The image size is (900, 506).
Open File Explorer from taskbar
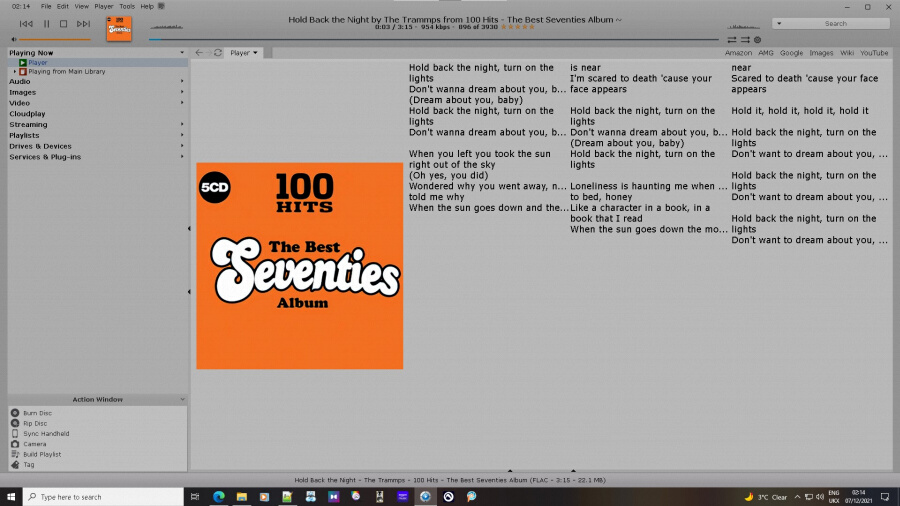pos(242,497)
